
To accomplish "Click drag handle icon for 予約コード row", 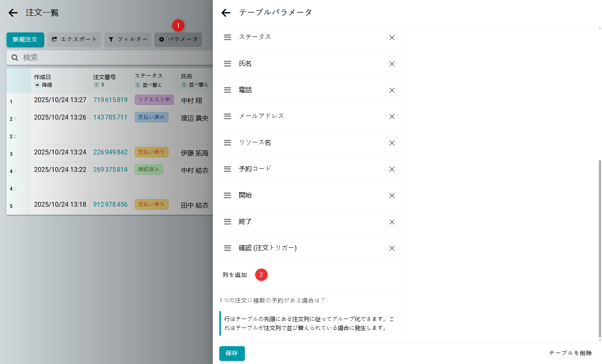I will click(227, 169).
